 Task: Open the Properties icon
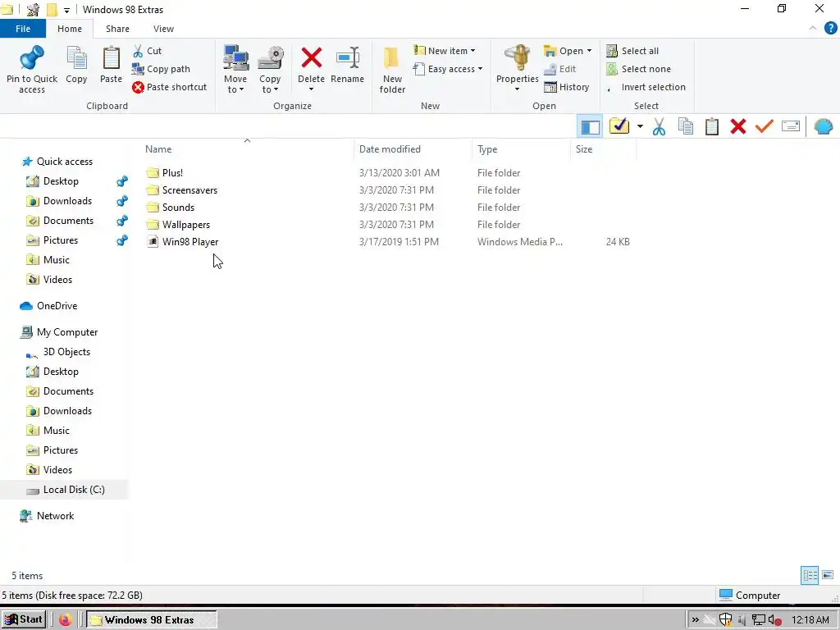[x=518, y=58]
